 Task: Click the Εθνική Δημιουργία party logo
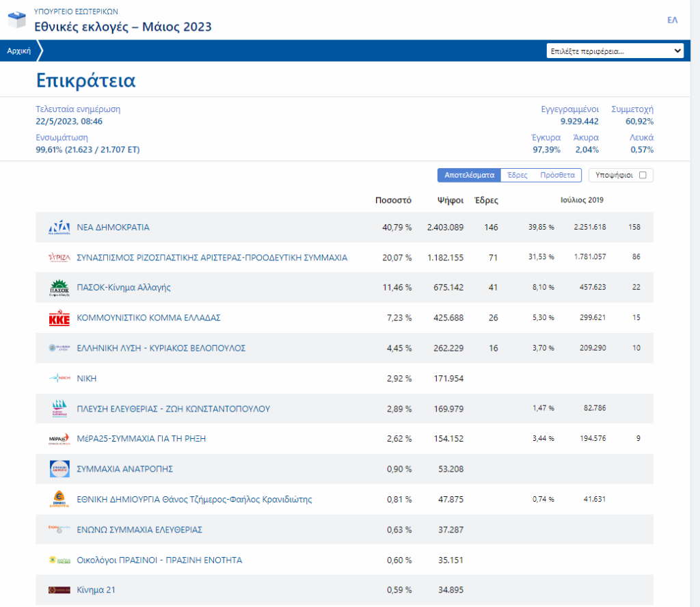[x=59, y=500]
